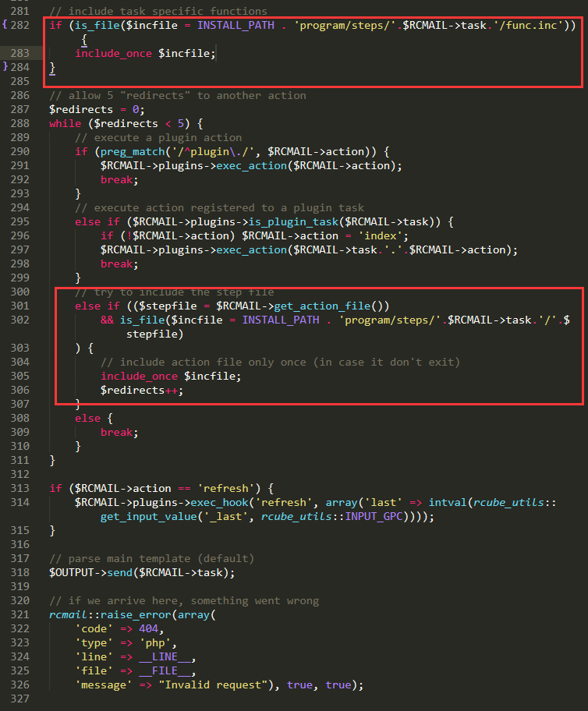Click 'break;' on line 309
The image size is (588, 711).
tap(119, 432)
